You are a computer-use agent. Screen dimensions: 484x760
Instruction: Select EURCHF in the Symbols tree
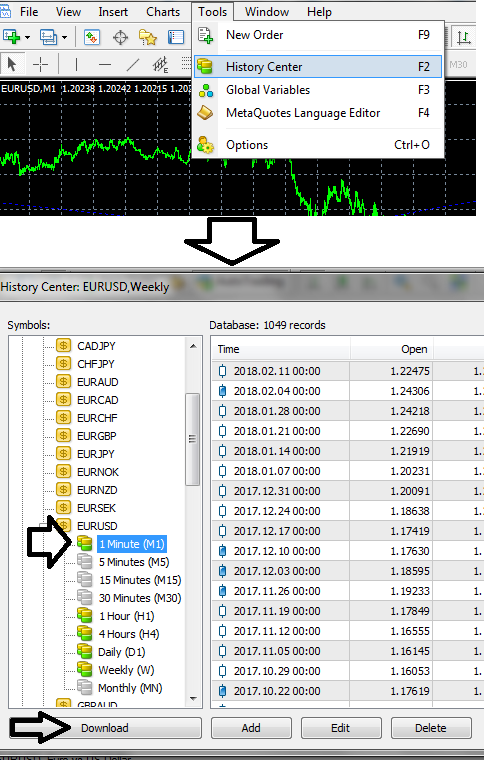(x=97, y=418)
